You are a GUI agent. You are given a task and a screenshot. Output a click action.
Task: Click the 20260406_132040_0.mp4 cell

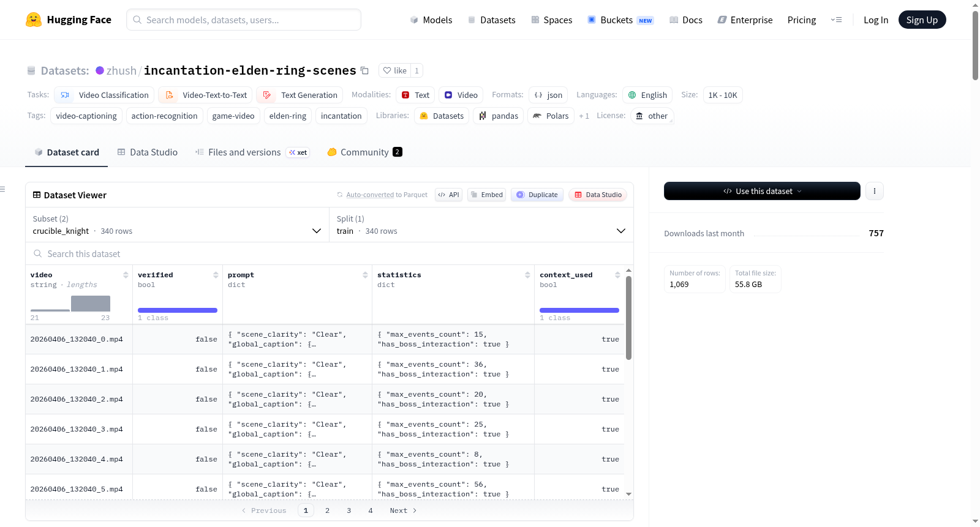coord(79,339)
